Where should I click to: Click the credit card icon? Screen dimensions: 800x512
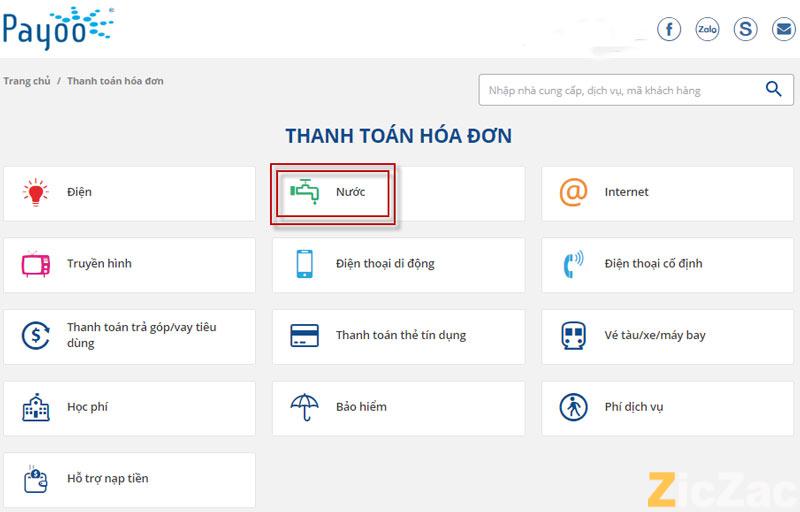tap(305, 336)
